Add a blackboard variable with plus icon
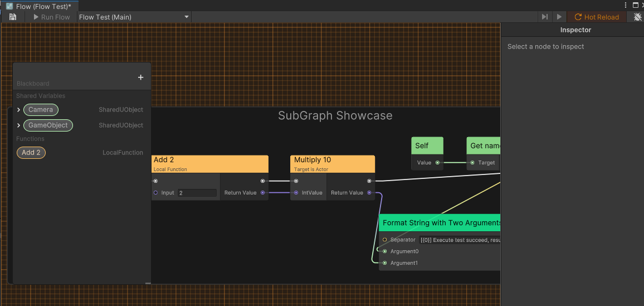This screenshot has height=306, width=644. 140,77
